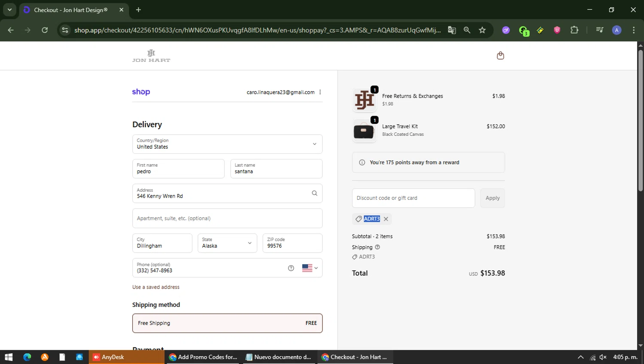Click the Jon Hart logo
This screenshot has height=364, width=644.
tap(151, 56)
